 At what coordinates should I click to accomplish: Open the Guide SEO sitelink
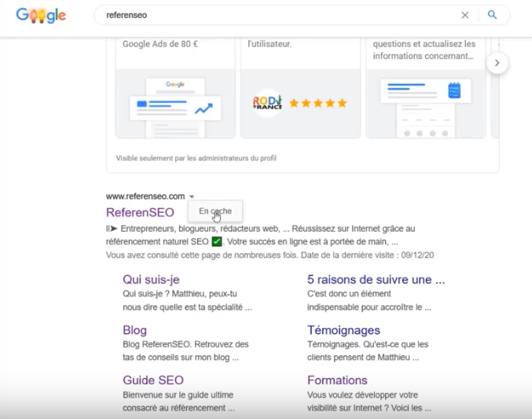tap(153, 380)
